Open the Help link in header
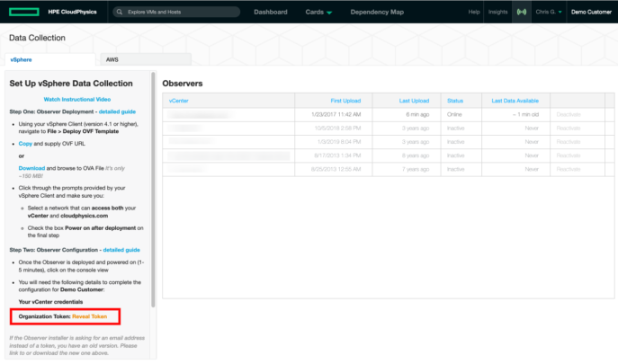618x364 pixels. (474, 13)
